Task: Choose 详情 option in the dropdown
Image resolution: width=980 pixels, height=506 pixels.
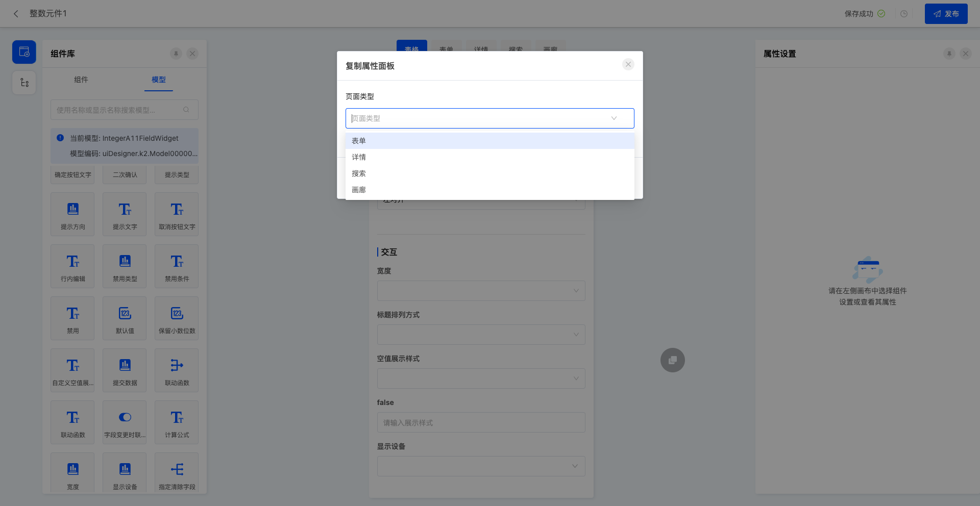Action: point(359,157)
